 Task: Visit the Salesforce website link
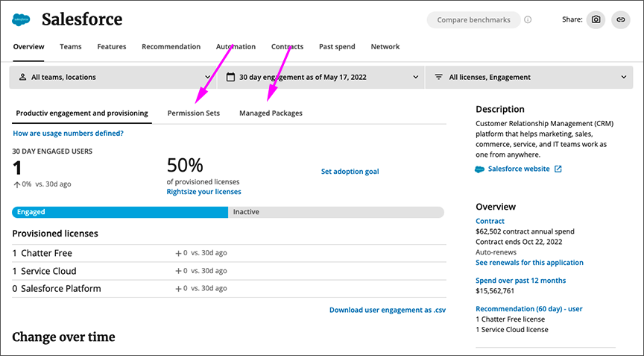tap(519, 169)
